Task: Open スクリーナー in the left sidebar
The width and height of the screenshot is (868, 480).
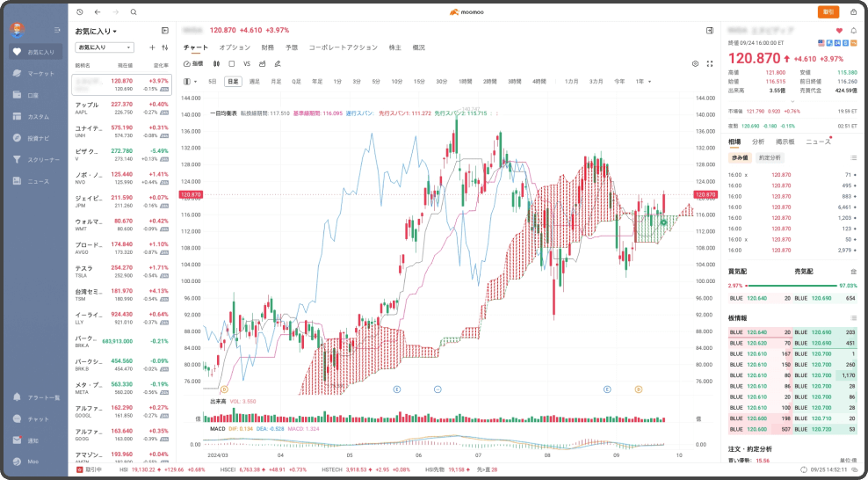Action: (x=42, y=160)
